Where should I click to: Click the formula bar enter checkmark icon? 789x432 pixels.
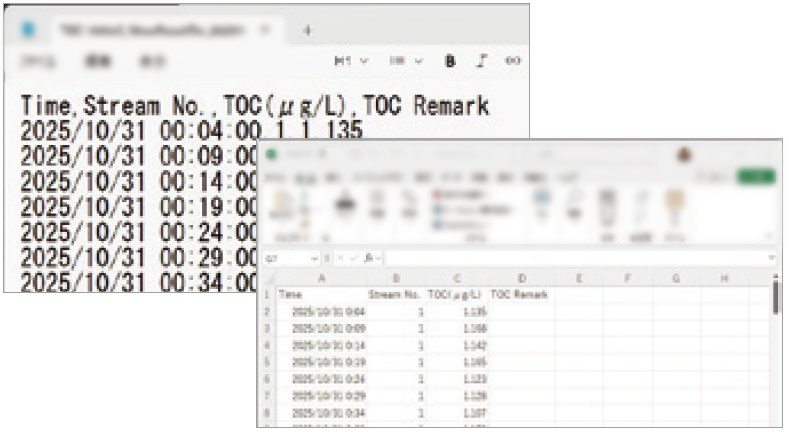pyautogui.click(x=355, y=258)
